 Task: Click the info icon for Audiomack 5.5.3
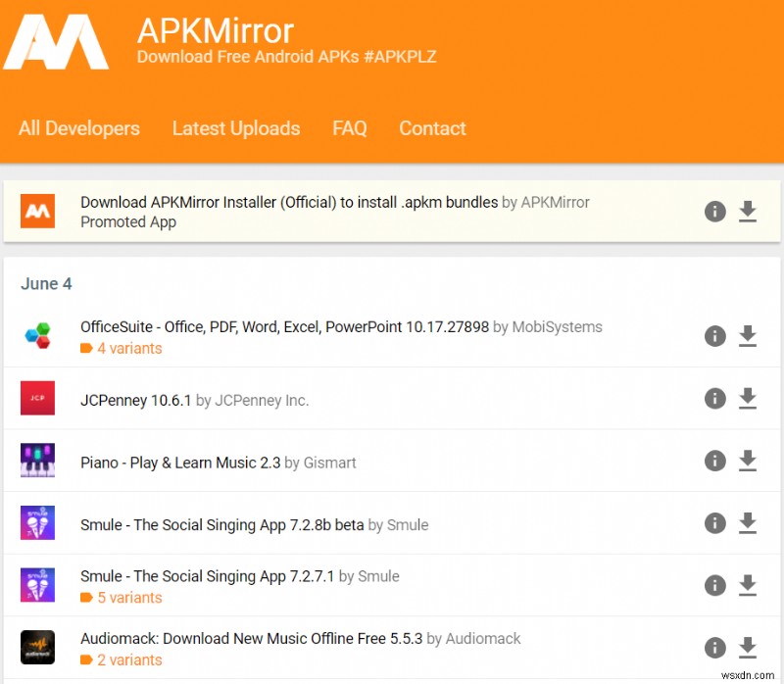click(x=714, y=647)
